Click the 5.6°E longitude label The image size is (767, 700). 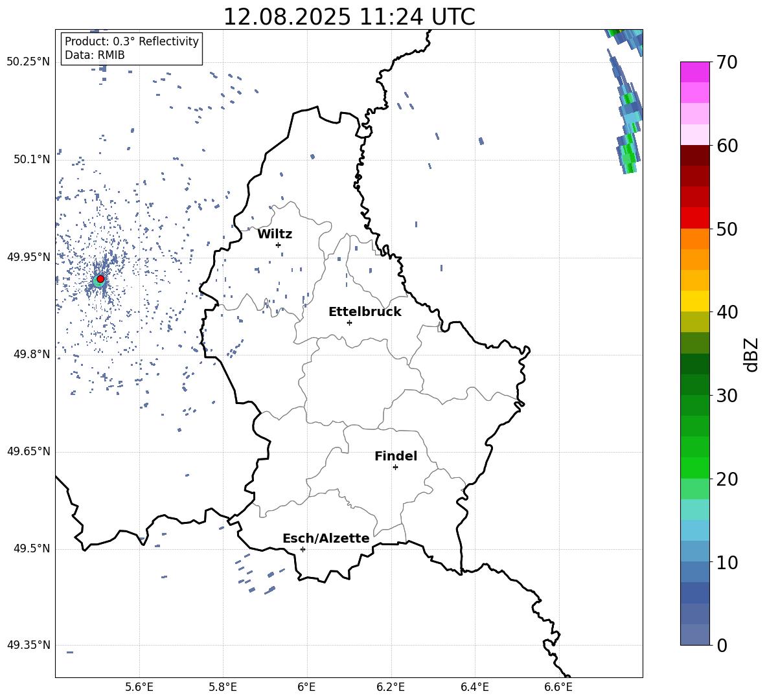(139, 687)
